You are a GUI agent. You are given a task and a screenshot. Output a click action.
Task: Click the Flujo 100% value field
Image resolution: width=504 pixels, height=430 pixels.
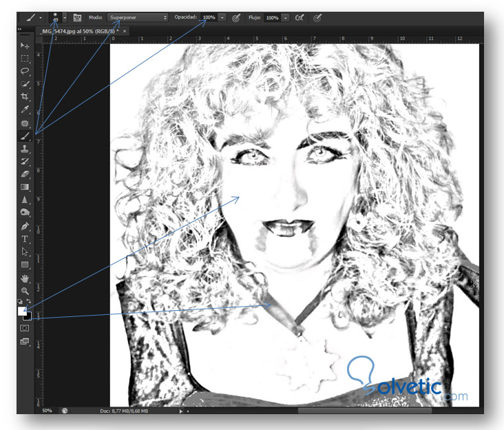pyautogui.click(x=273, y=18)
